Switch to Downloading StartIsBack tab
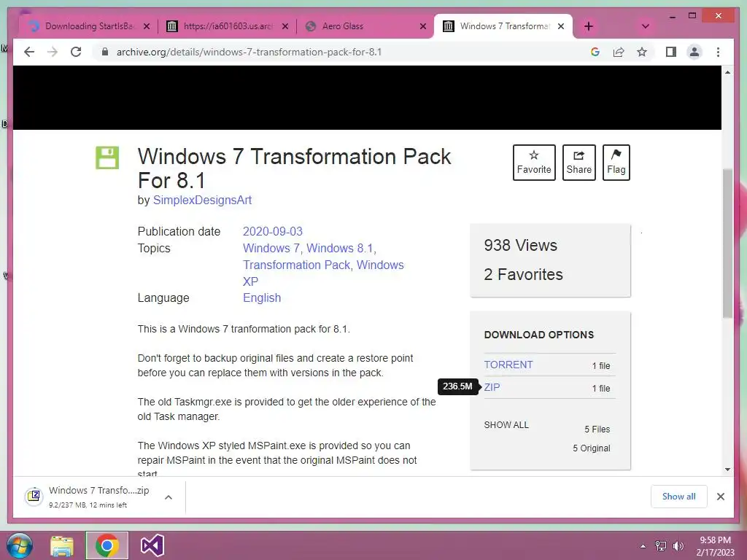 89,26
